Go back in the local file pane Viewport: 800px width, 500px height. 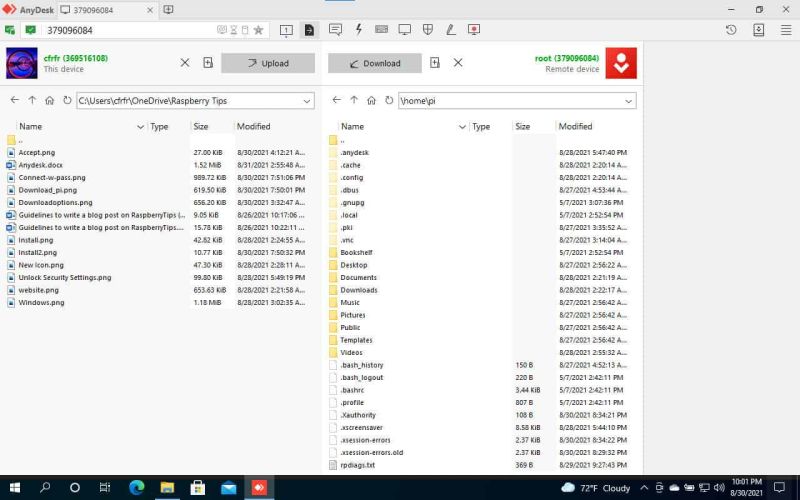pyautogui.click(x=14, y=100)
